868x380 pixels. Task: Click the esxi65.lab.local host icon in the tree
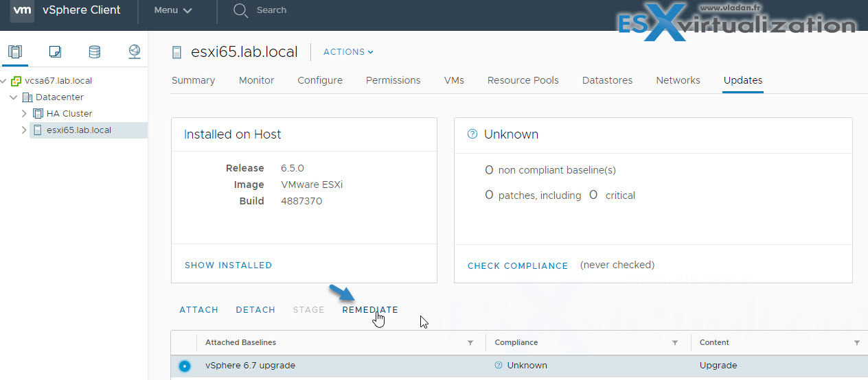tap(38, 130)
